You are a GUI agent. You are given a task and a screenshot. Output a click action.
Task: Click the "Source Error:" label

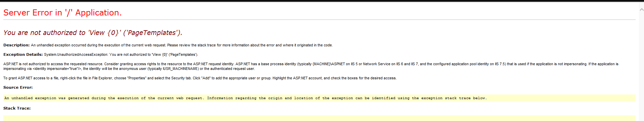(18, 87)
